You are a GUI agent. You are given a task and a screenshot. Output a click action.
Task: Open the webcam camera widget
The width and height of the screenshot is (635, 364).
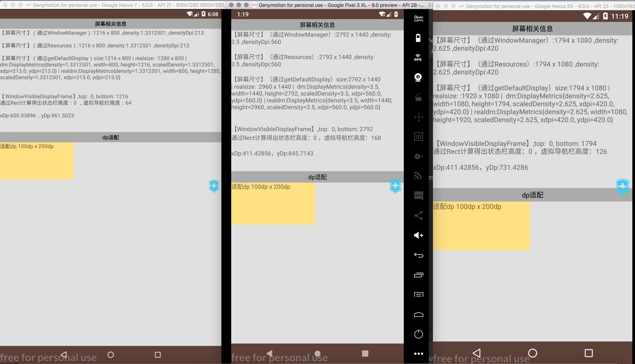418,77
